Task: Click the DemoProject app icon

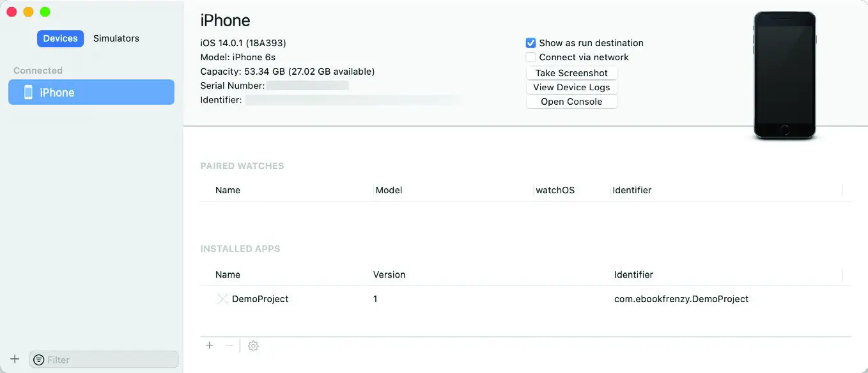Action: (222, 299)
